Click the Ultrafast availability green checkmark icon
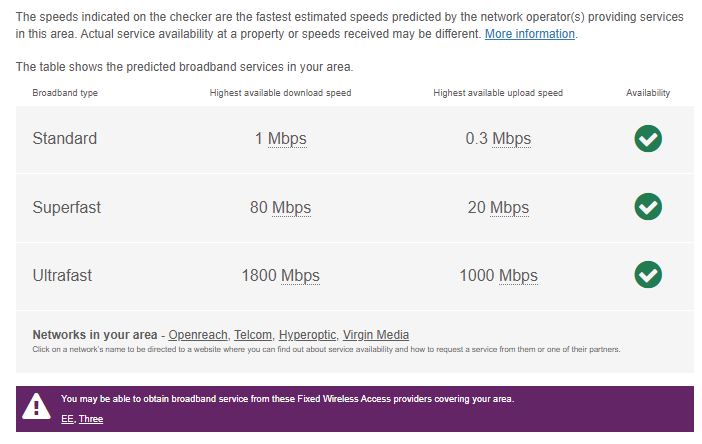Screen dimensions: 702x444 point(648,274)
